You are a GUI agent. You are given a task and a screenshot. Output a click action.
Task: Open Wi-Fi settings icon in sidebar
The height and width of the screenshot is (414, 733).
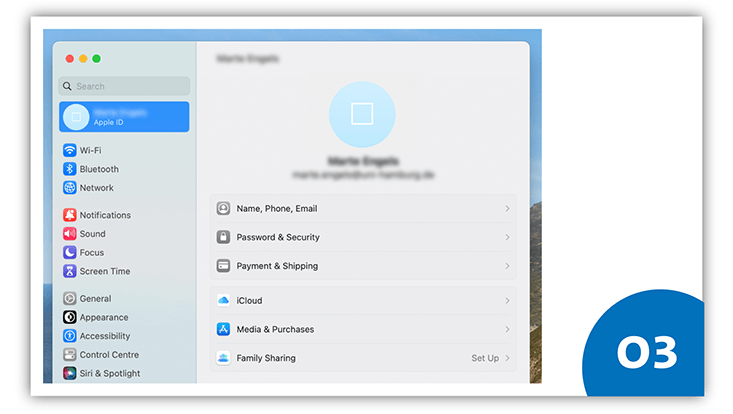70,150
